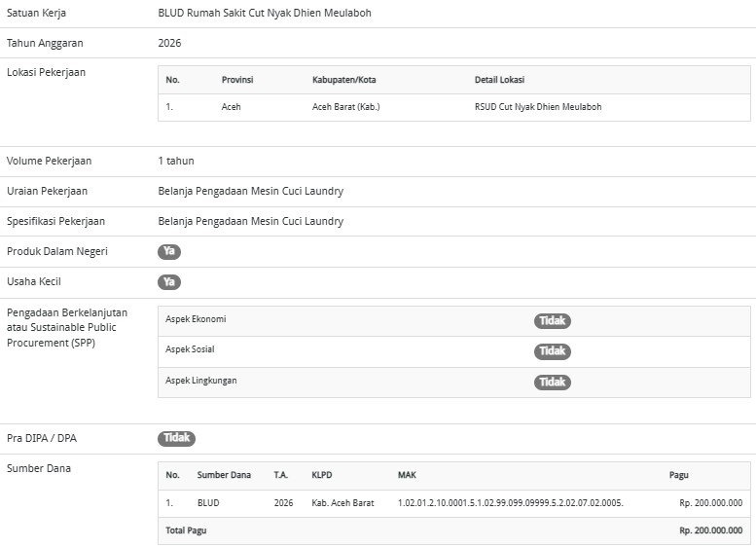Click the Kabupaten/Kota column header
This screenshot has height=548, width=756.
tap(343, 80)
